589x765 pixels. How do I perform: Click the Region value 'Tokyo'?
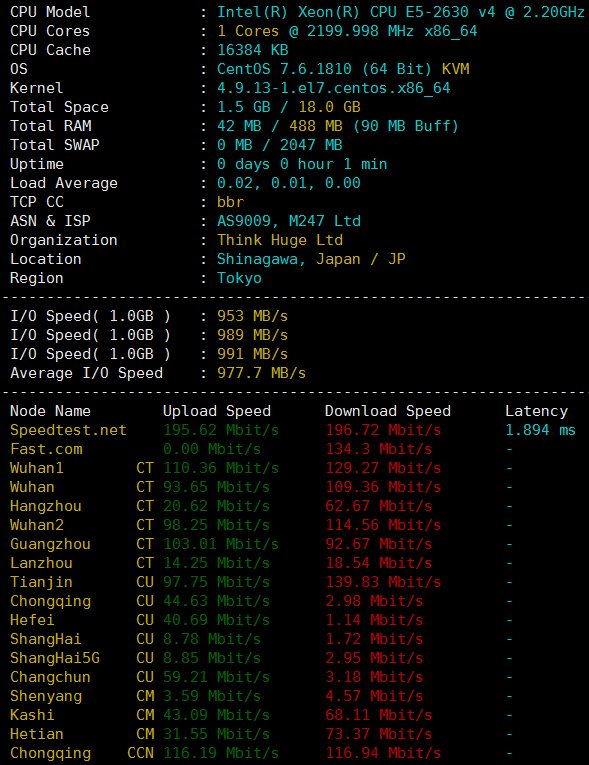[239, 279]
